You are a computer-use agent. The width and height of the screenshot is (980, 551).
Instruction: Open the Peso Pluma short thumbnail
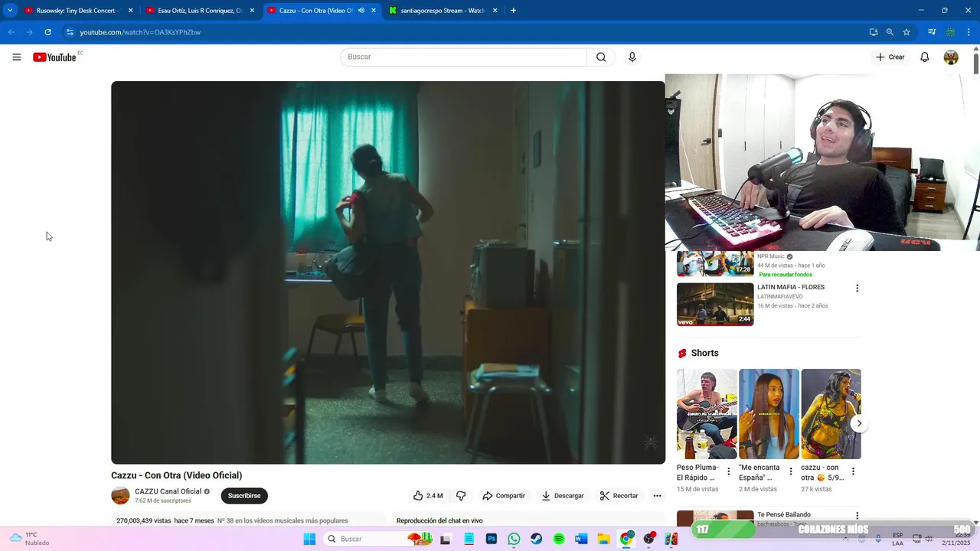(707, 414)
